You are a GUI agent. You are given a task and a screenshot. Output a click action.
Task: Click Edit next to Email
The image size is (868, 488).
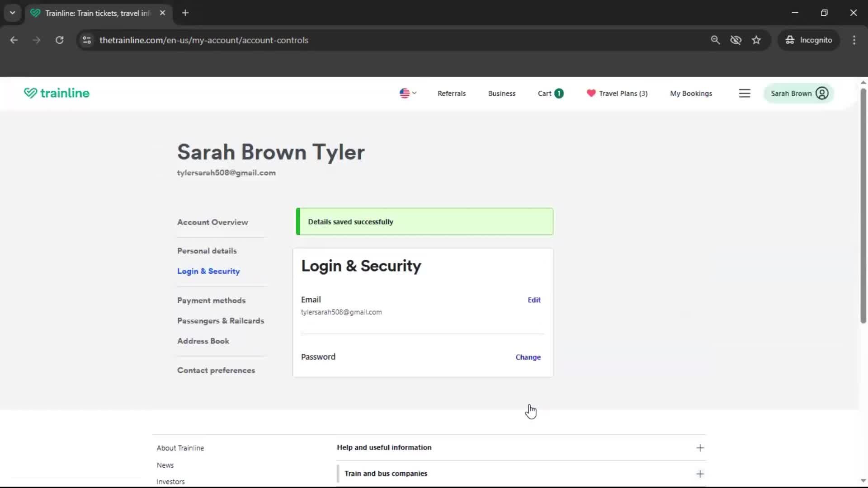point(534,300)
